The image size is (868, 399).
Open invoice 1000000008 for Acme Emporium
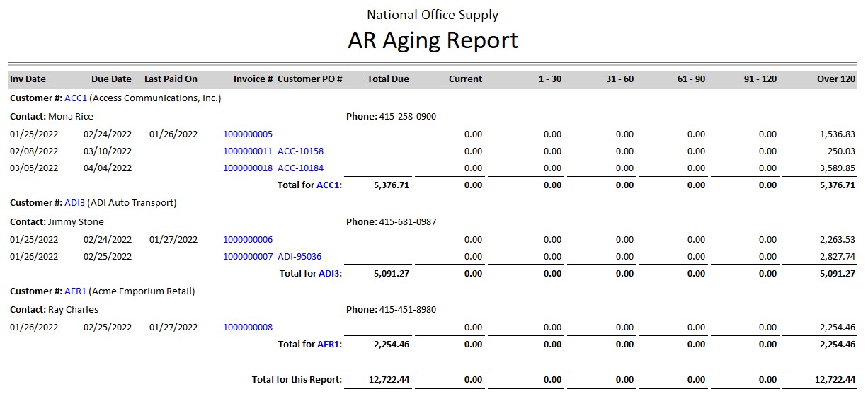pos(247,328)
